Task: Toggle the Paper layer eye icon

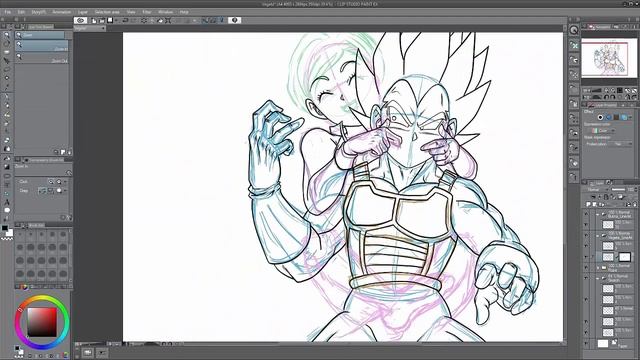Action: 586,344
